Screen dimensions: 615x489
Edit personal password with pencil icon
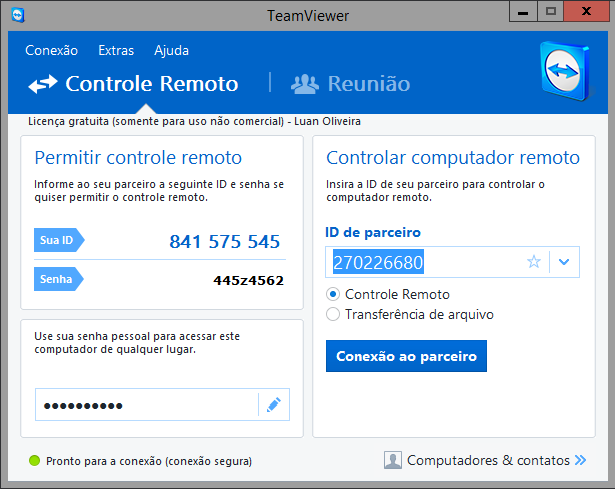274,405
